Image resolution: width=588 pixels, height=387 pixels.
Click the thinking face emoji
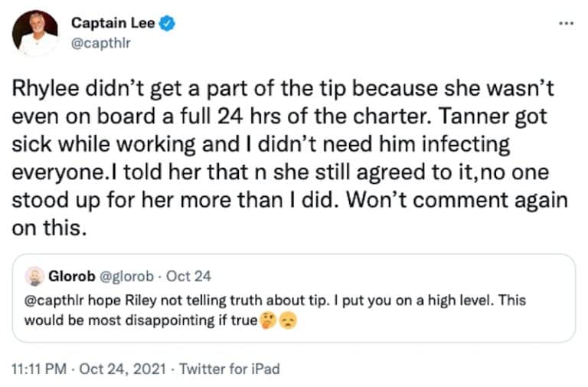coord(266,320)
